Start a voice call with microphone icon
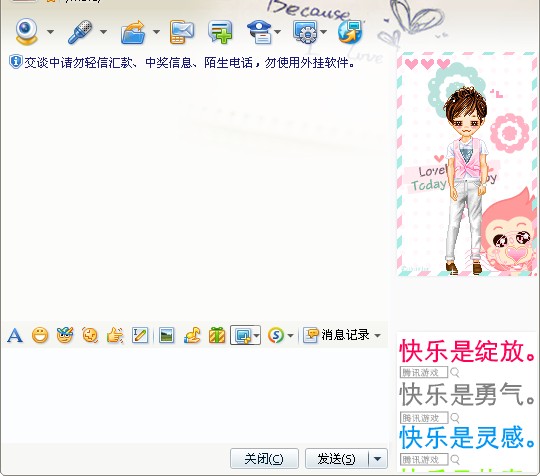Screen dimensions: 540x476 pos(80,32)
